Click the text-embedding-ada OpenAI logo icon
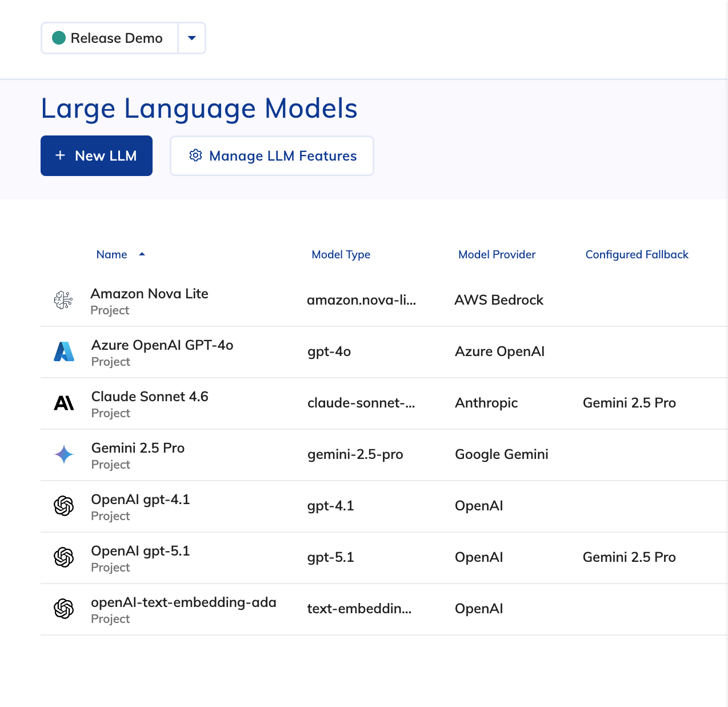This screenshot has height=707, width=728. coord(64,609)
